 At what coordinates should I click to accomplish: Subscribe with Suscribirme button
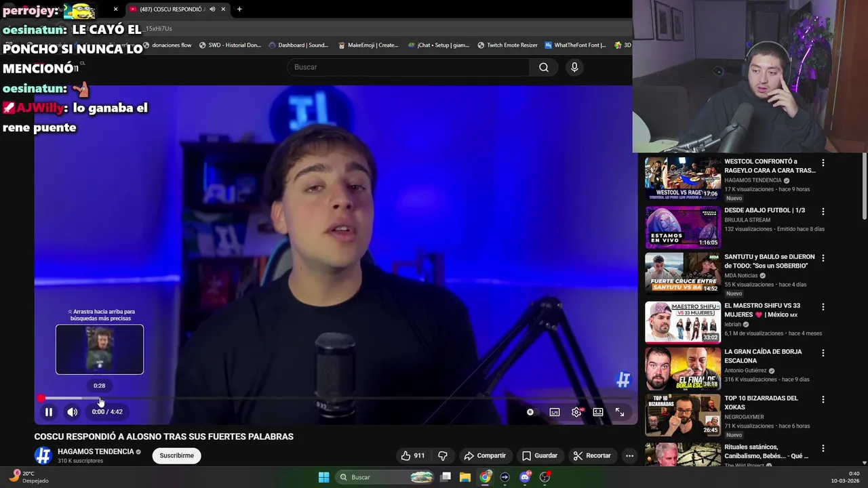pyautogui.click(x=177, y=455)
